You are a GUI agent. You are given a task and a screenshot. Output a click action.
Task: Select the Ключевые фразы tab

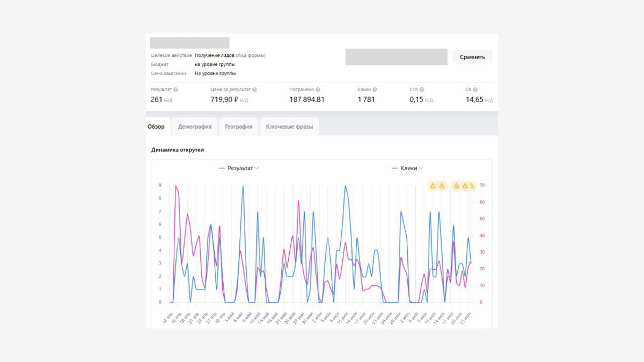click(289, 127)
